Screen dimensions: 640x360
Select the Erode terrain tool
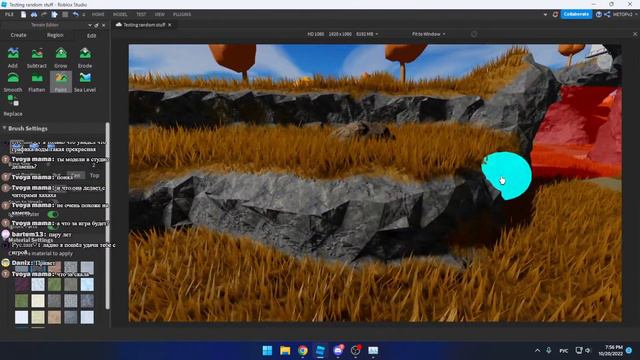coord(85,58)
